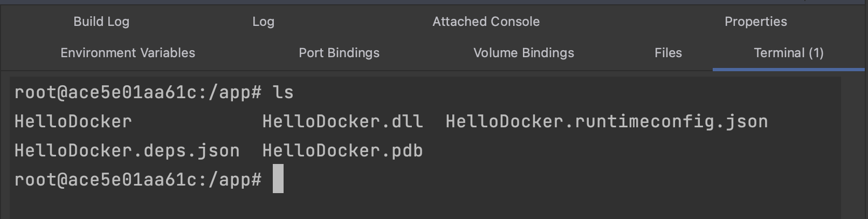This screenshot has height=219, width=868.
Task: Select the Attached Console tab
Action: (x=486, y=22)
